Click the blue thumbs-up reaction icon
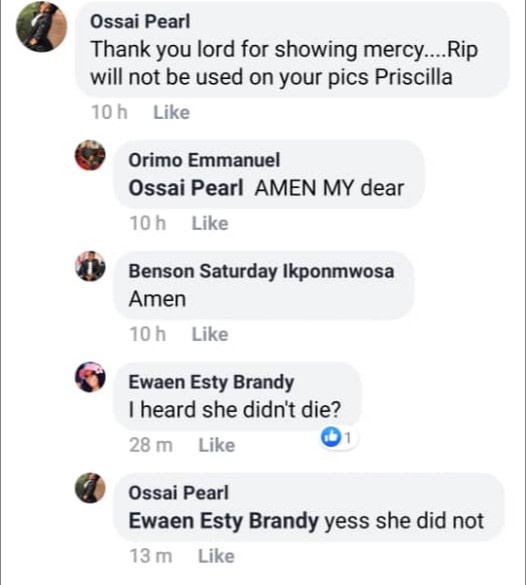 331,437
